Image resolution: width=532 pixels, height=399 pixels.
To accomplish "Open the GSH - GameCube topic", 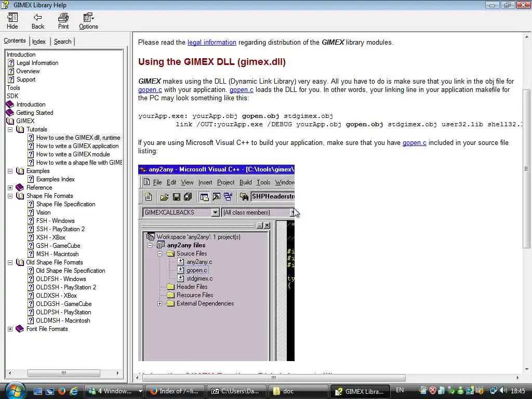I will click(x=58, y=246).
